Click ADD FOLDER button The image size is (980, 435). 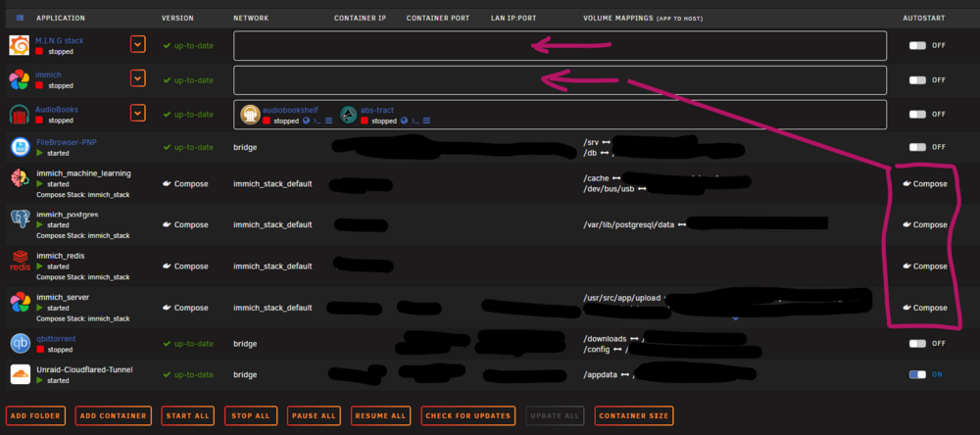[35, 416]
